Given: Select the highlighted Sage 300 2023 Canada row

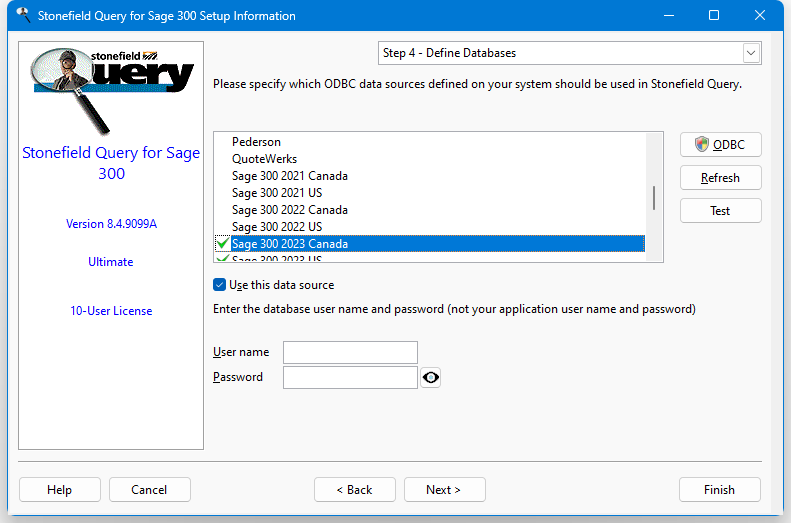Looking at the screenshot, I should pyautogui.click(x=430, y=244).
